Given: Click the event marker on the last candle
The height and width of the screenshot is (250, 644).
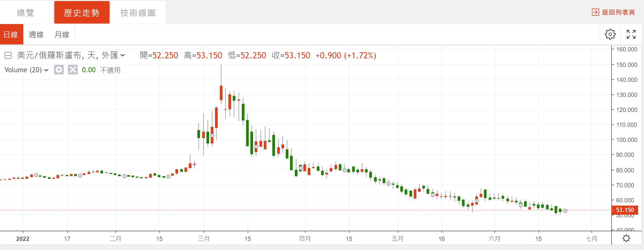Looking at the screenshot, I should [565, 211].
